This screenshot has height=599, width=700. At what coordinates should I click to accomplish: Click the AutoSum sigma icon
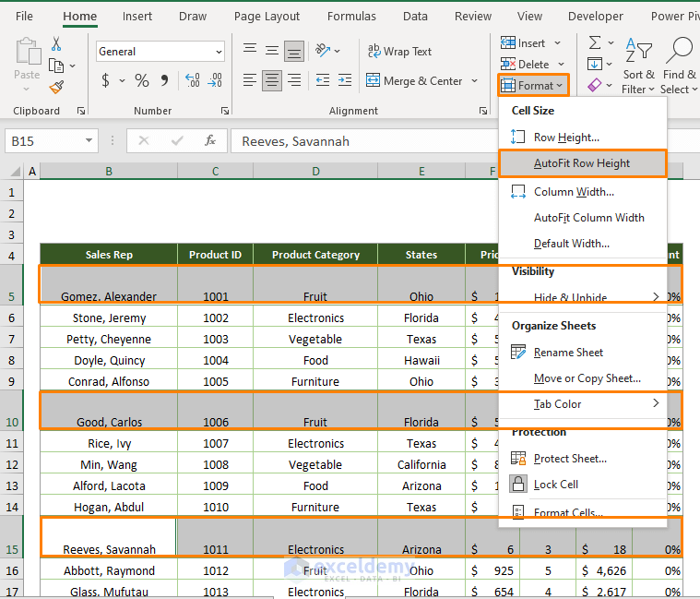click(x=595, y=43)
